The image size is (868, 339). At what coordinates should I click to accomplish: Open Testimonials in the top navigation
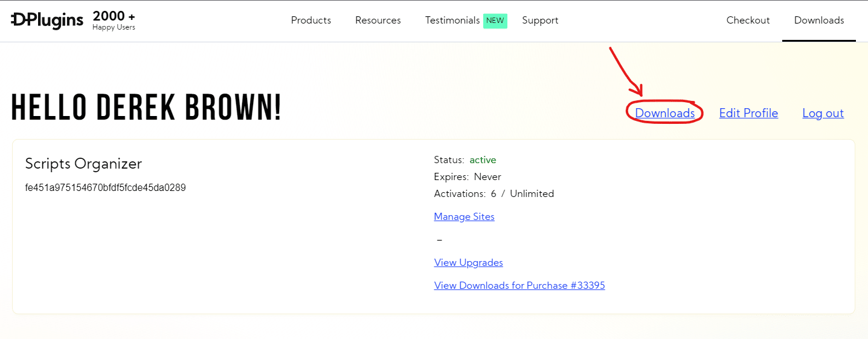pyautogui.click(x=452, y=21)
